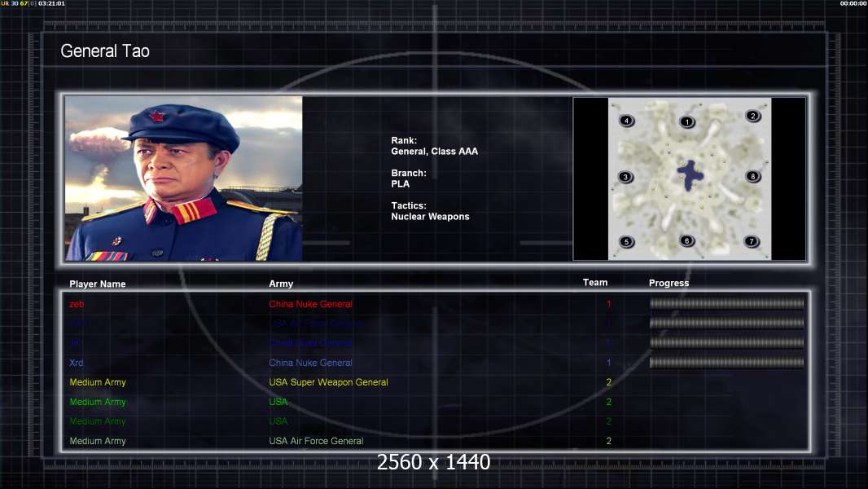Click start position 4 marker on the map
868x489 pixels.
[x=626, y=120]
